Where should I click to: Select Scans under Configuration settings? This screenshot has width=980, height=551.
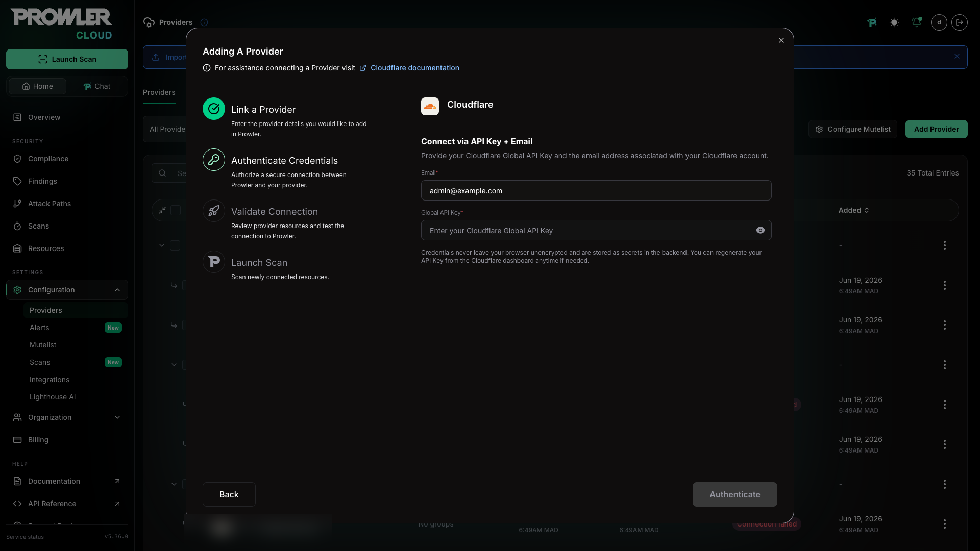[x=76, y=362]
